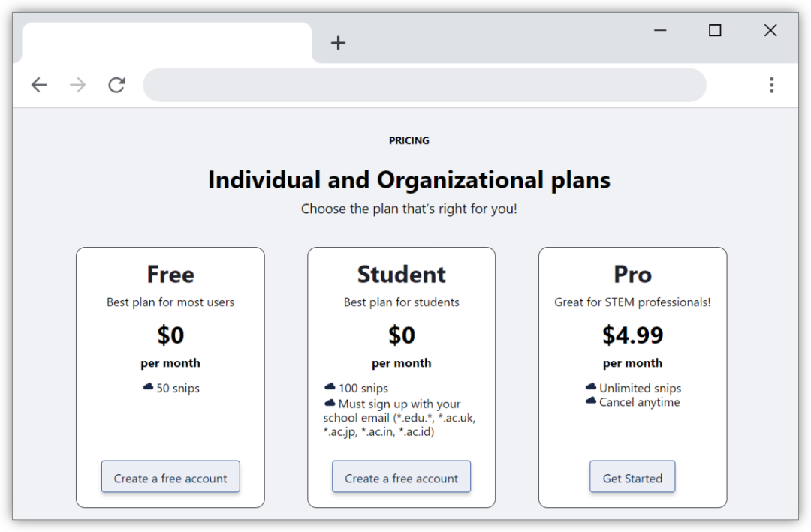Click Get Started on the Pro plan

pos(632,476)
